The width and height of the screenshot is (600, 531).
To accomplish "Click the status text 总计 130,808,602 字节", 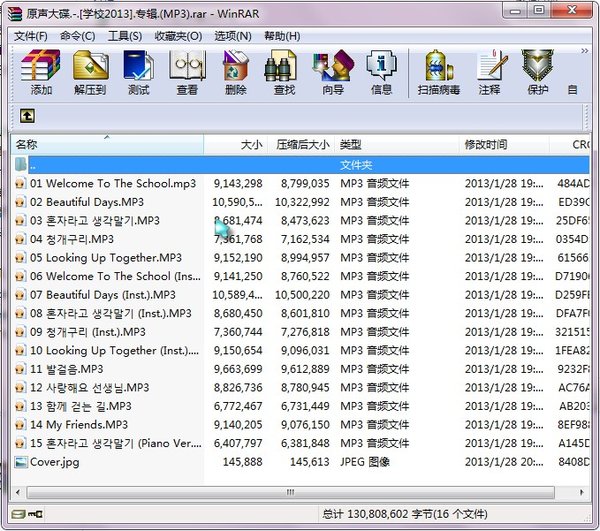I will pyautogui.click(x=404, y=514).
